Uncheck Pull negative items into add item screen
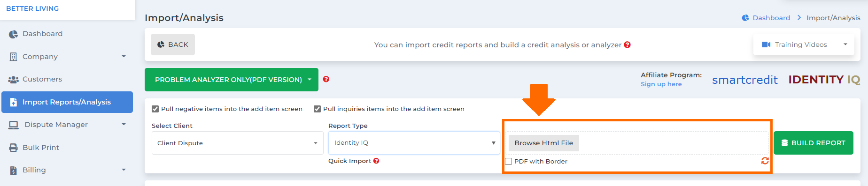Screen dimensions: 868x186 [155, 109]
